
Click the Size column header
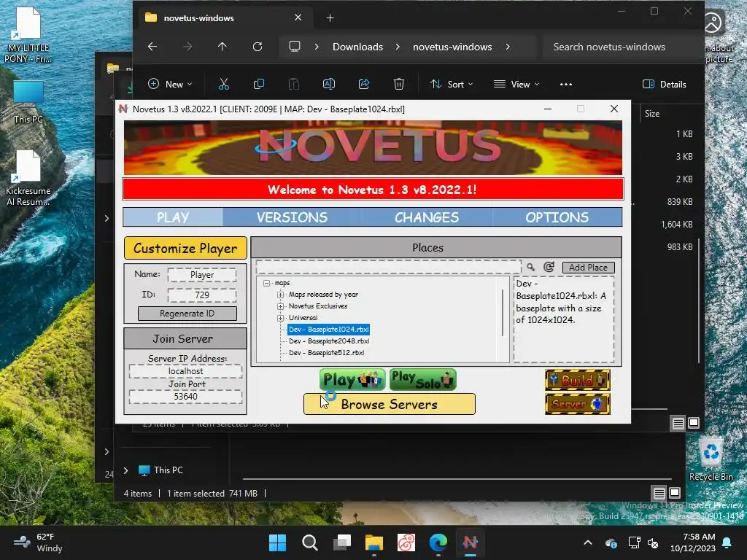point(652,113)
